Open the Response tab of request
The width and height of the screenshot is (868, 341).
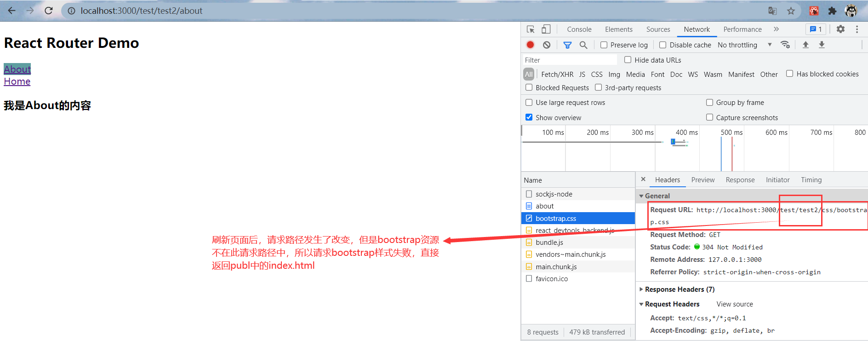point(740,180)
